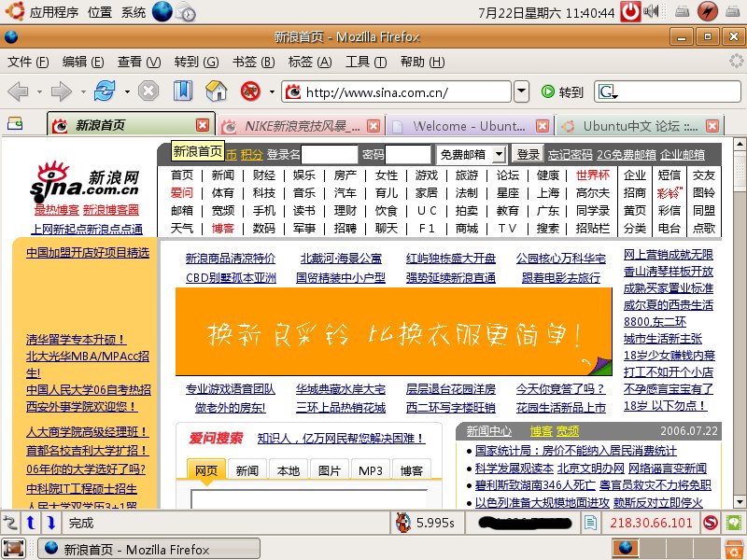
Task: Click the crossed-out bug ad-block icon
Action: coord(250,91)
